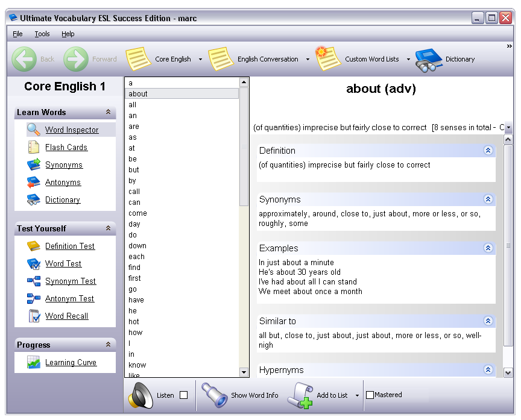The image size is (521, 420).
Task: Select the word 'all' in list
Action: 182,105
